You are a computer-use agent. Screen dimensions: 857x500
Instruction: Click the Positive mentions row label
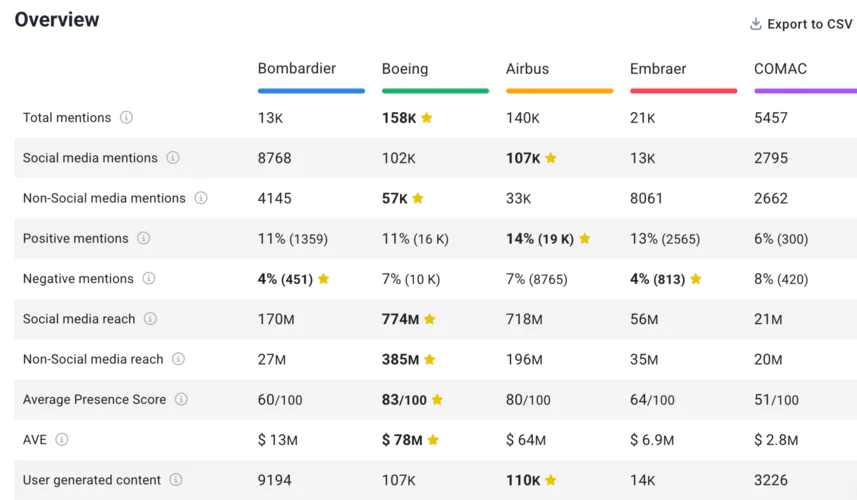click(x=75, y=238)
